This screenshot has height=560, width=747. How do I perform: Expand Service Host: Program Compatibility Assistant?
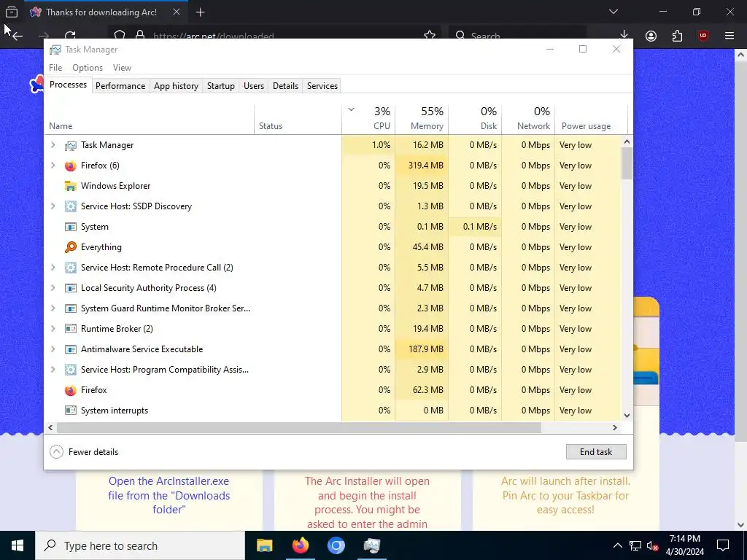tap(53, 370)
